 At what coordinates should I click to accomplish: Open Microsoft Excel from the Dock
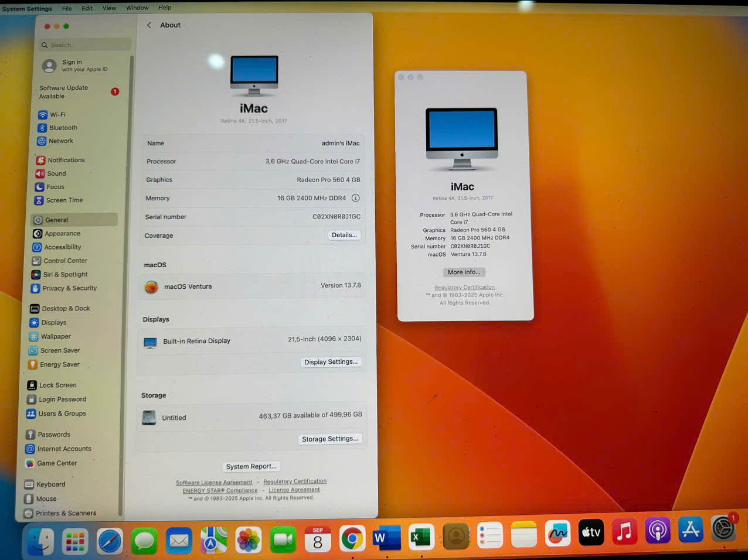(420, 537)
